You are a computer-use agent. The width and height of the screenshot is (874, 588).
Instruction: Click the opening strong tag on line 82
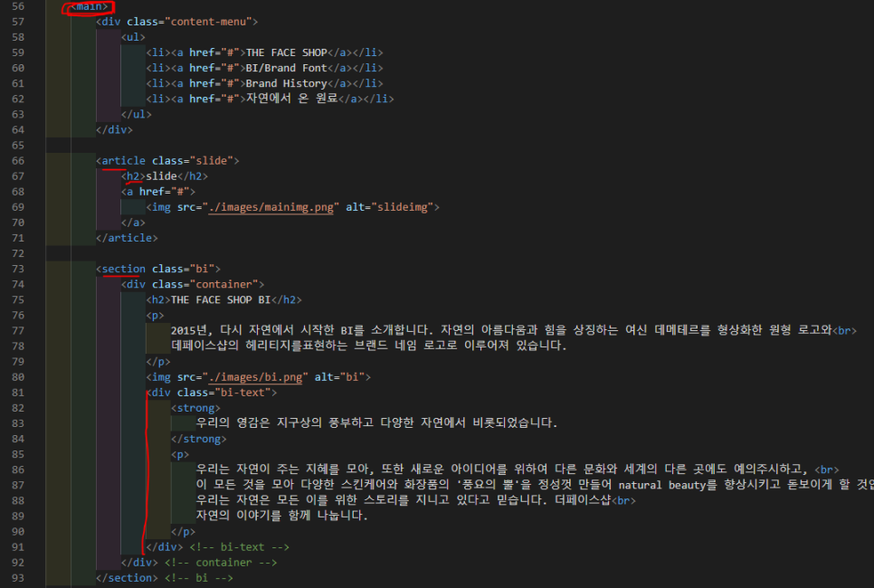(x=195, y=409)
